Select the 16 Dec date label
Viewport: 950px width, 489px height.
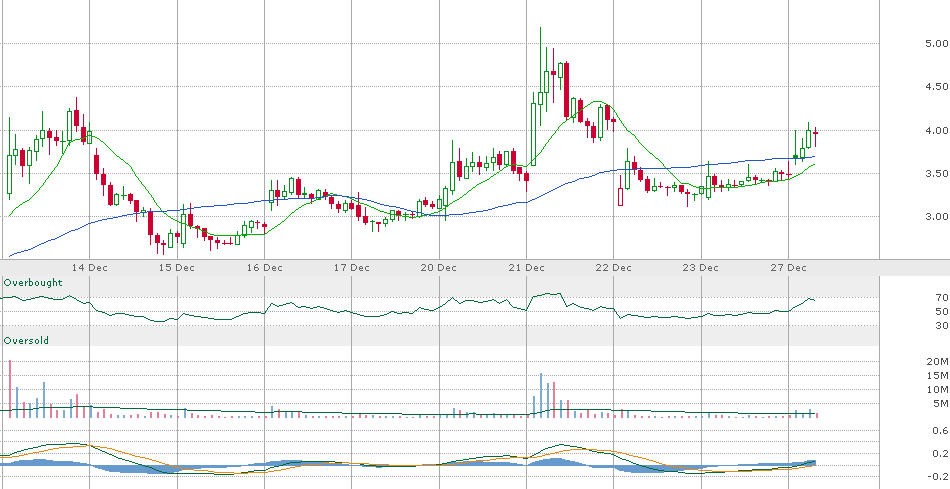(x=265, y=268)
